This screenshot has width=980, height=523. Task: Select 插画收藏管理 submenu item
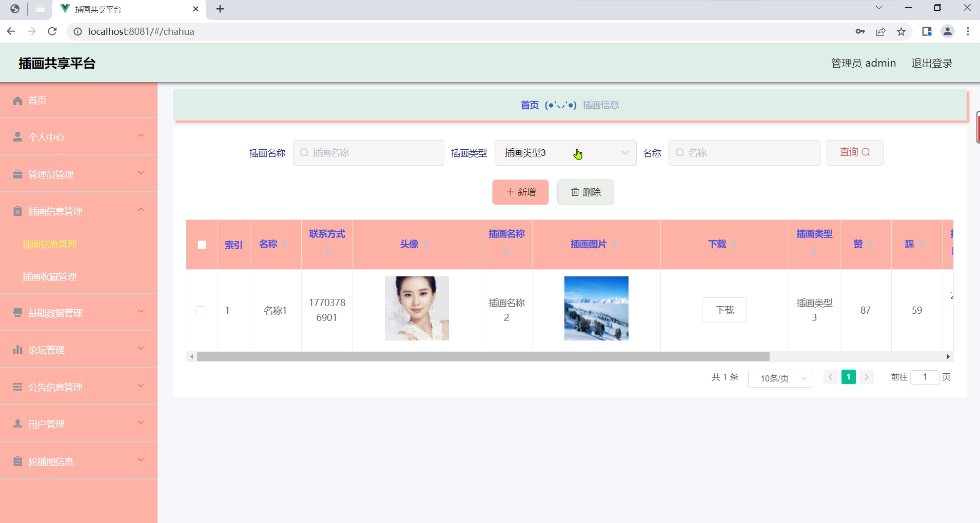pyautogui.click(x=50, y=277)
